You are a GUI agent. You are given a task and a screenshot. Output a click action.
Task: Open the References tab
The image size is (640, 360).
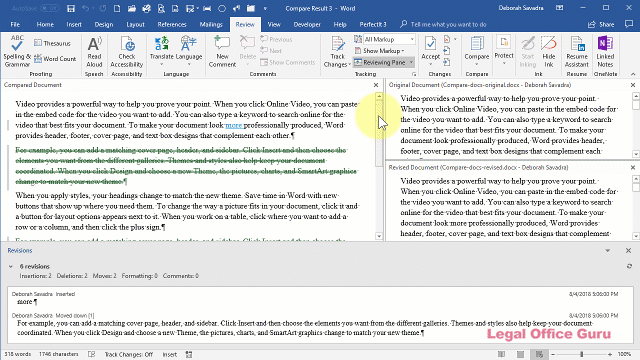pos(172,24)
